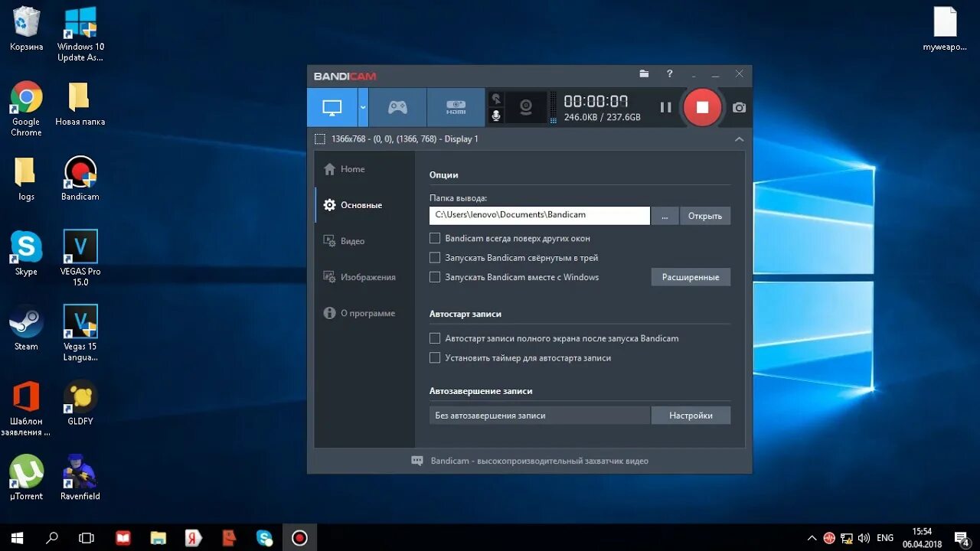Viewport: 980px width, 551px height.
Task: Browse output folder with ... button
Action: click(665, 216)
